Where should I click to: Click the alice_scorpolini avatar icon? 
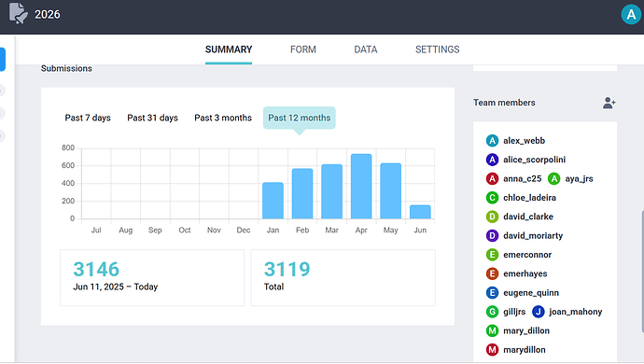click(x=492, y=160)
